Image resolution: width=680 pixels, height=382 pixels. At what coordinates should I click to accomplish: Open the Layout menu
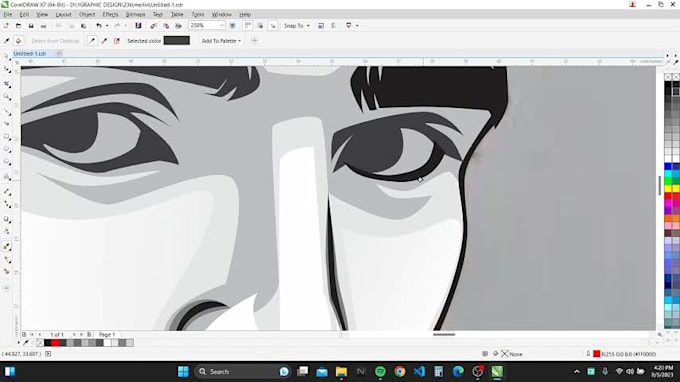tap(63, 14)
